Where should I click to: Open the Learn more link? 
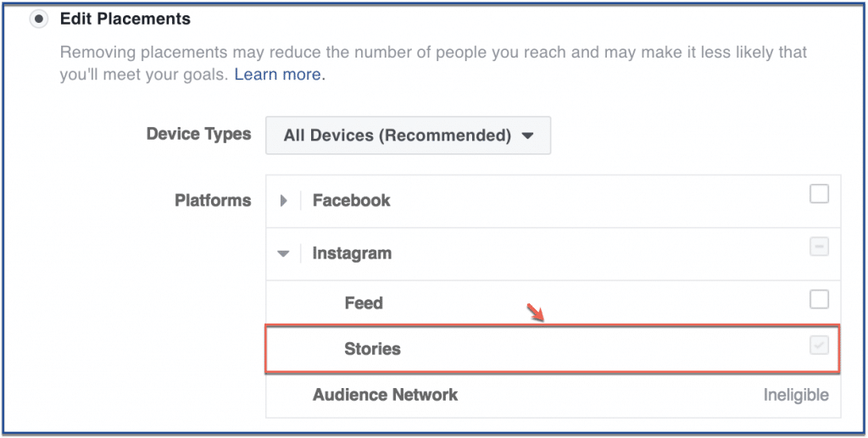(277, 75)
